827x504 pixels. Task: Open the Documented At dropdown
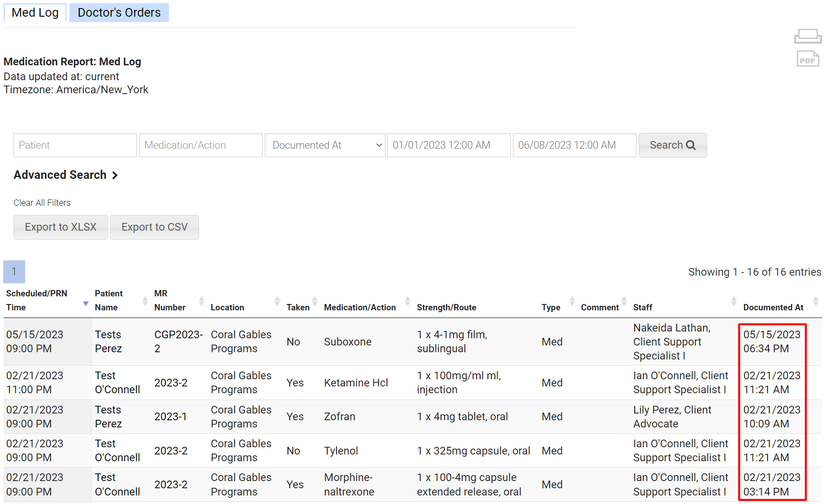pos(325,145)
